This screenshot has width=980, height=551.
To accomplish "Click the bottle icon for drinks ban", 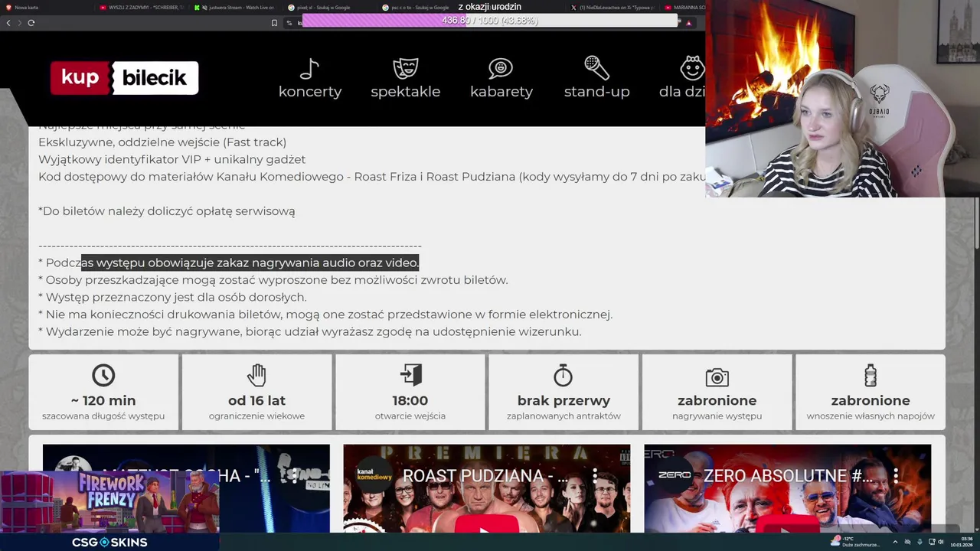I will [871, 375].
